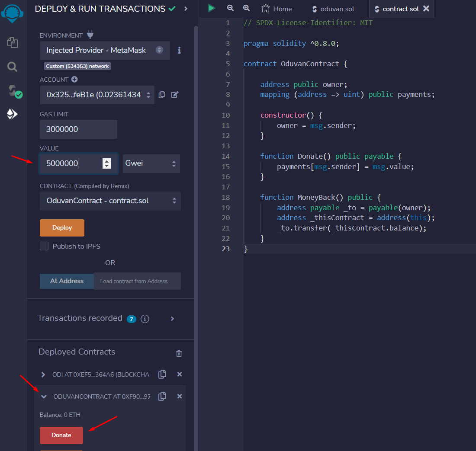The image size is (476, 451).
Task: Click the function Donate() code line
Action: point(331,156)
